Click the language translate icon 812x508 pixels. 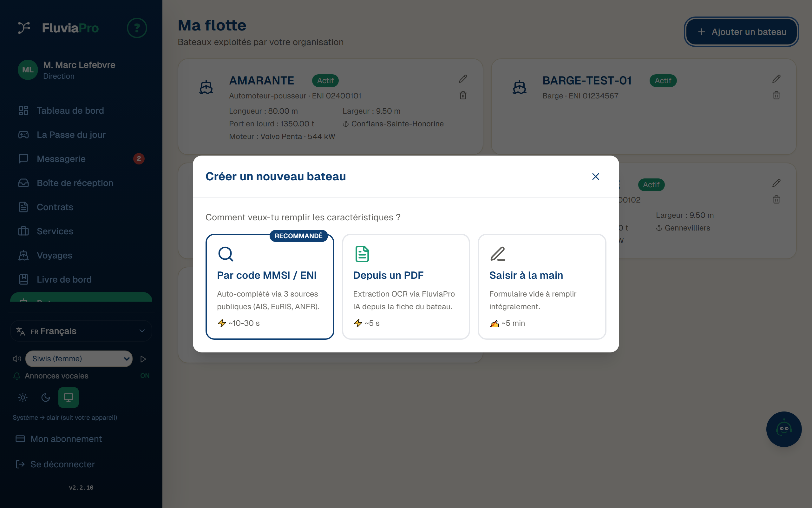click(21, 331)
